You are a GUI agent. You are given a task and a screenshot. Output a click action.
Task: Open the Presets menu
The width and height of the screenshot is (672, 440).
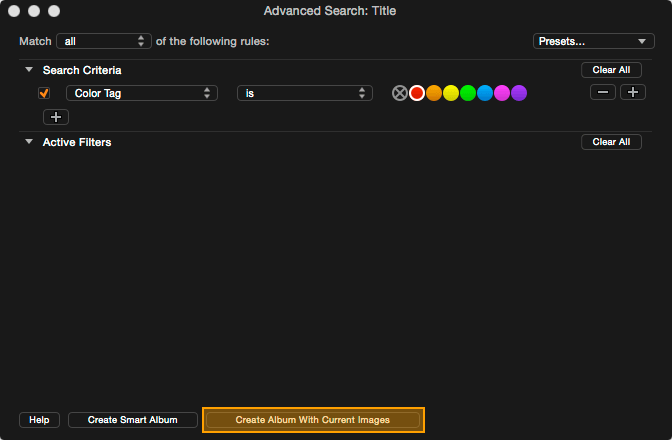[594, 41]
